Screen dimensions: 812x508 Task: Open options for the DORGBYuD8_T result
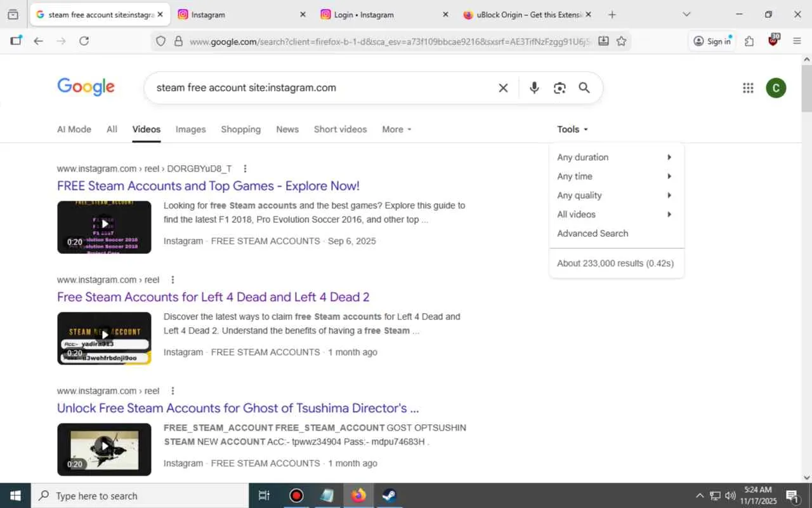pyautogui.click(x=245, y=169)
